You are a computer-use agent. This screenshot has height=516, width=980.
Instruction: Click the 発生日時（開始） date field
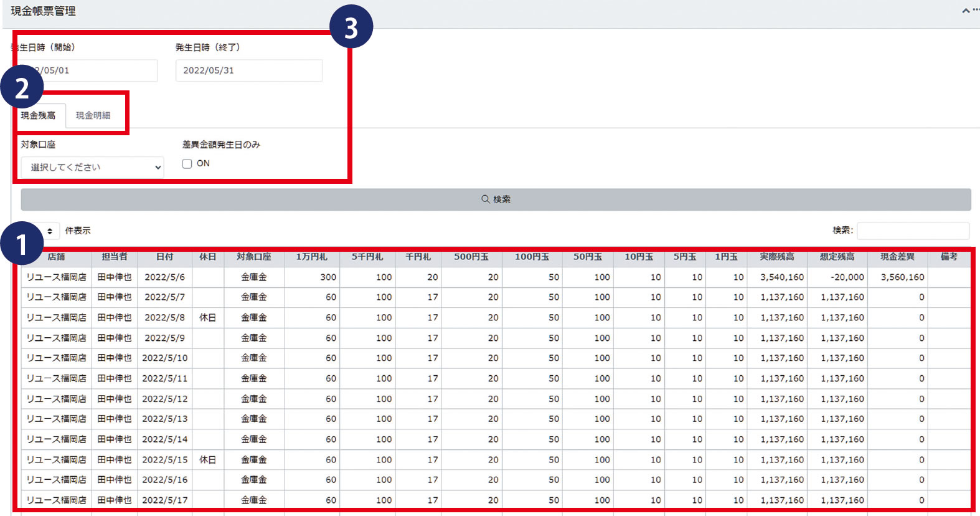pyautogui.click(x=93, y=70)
